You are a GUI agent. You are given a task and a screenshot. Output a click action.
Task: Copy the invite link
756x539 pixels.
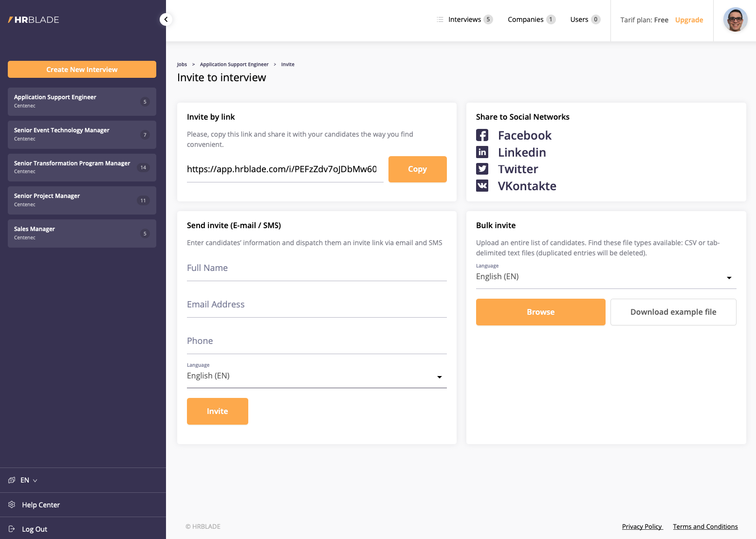417,169
